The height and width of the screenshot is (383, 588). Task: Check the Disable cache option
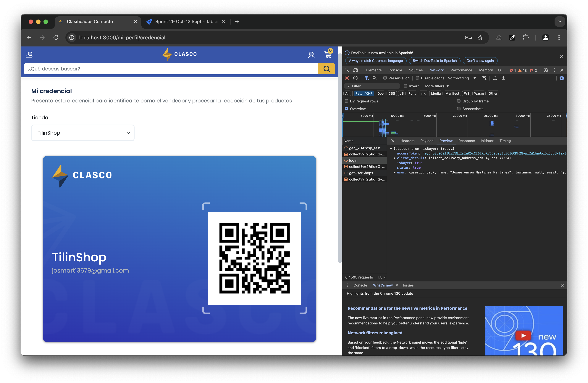tap(417, 78)
